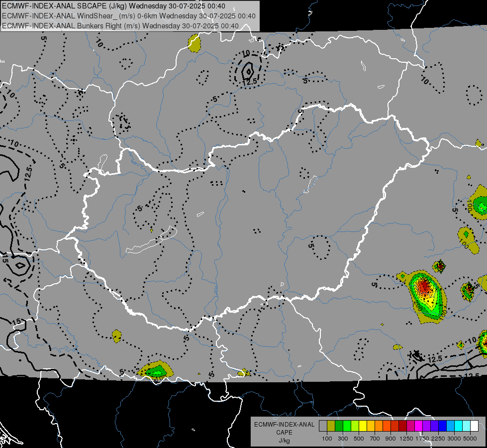The width and height of the screenshot is (487, 448).
Task: Click the pure blue swatch right of the 2250 tick
Action: [442, 426]
